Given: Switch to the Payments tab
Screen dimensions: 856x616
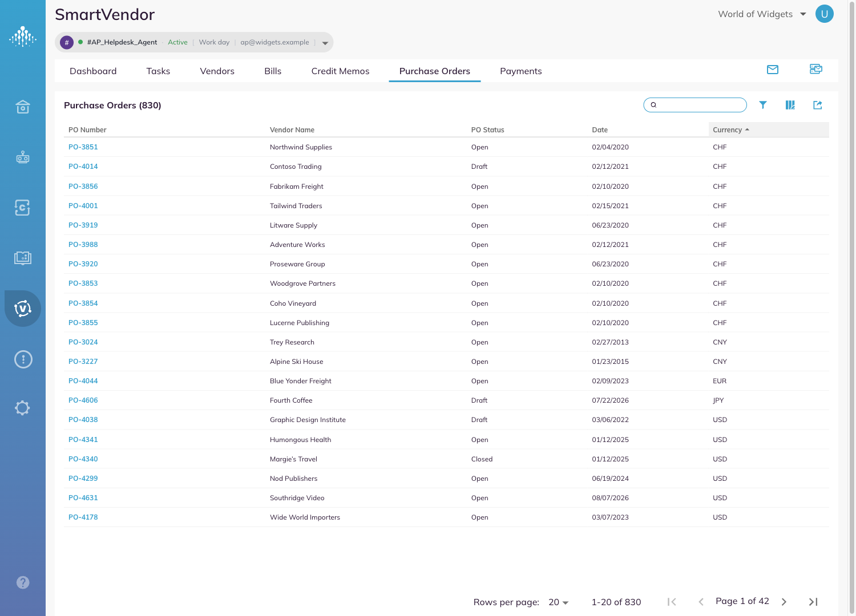Looking at the screenshot, I should [521, 71].
